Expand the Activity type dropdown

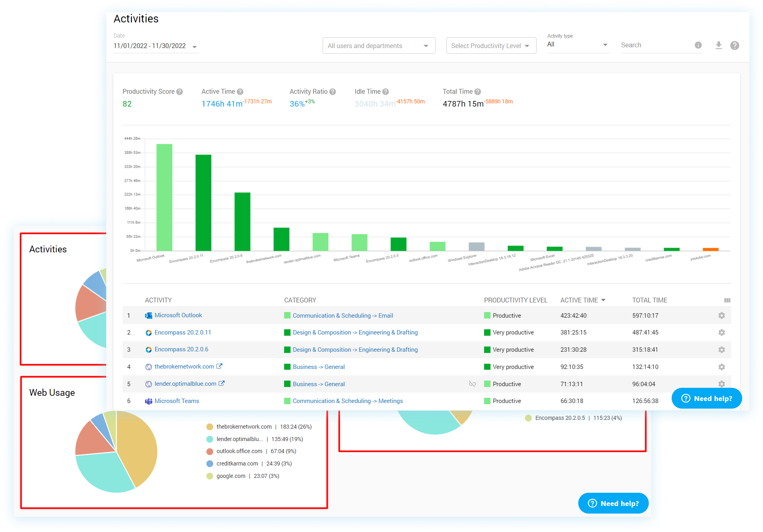tap(577, 44)
